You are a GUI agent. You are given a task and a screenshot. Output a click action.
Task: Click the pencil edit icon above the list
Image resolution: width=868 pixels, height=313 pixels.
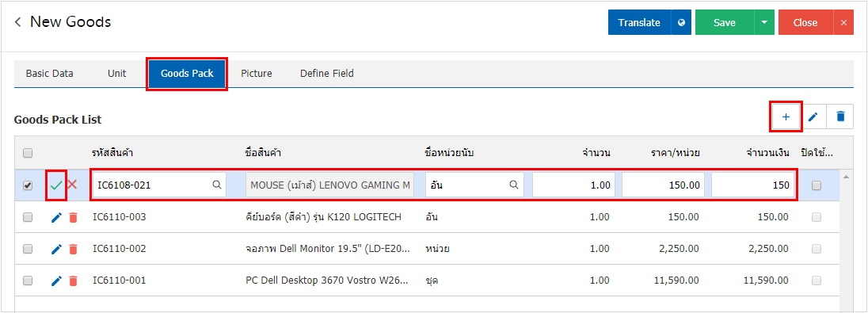[x=813, y=116]
